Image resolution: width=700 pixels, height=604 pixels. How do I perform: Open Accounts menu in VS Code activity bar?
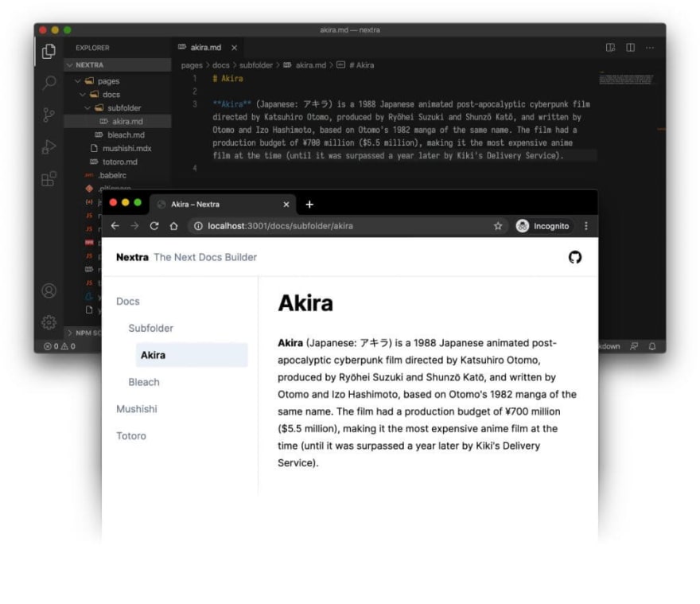49,290
